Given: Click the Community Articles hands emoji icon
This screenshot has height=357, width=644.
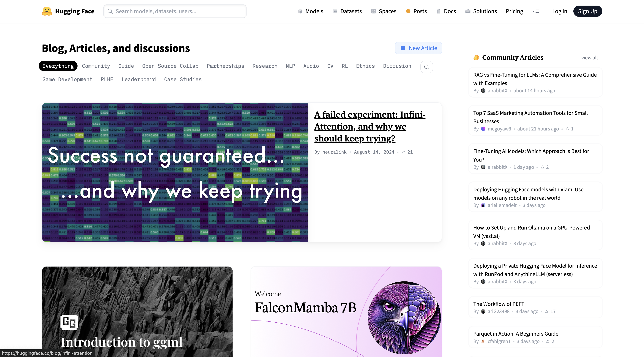Looking at the screenshot, I should click(476, 57).
